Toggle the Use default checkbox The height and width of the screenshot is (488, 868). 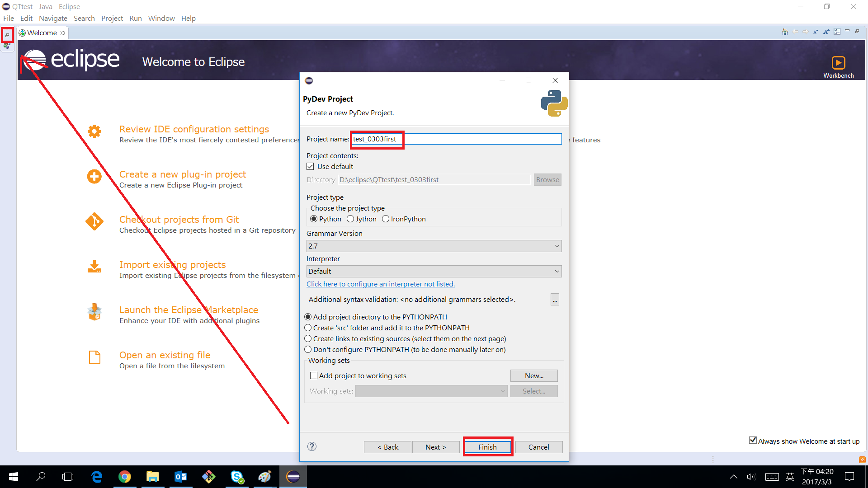[311, 166]
